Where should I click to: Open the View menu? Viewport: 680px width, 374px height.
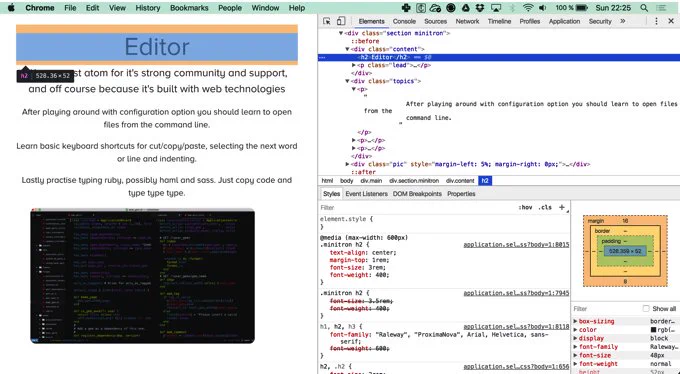click(117, 8)
